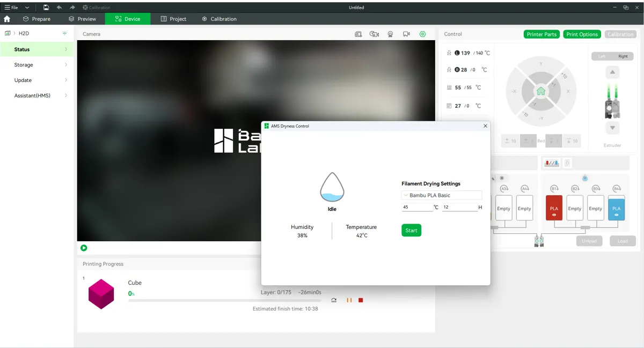Toggle visibility eye on red PLA slot B1
The height and width of the screenshot is (348, 644).
[554, 215]
